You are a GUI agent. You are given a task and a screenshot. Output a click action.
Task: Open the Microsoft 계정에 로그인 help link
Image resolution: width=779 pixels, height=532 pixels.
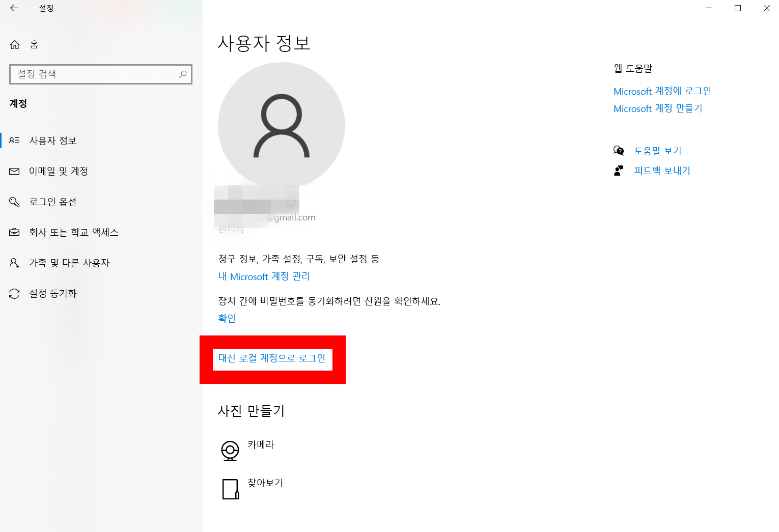click(662, 91)
